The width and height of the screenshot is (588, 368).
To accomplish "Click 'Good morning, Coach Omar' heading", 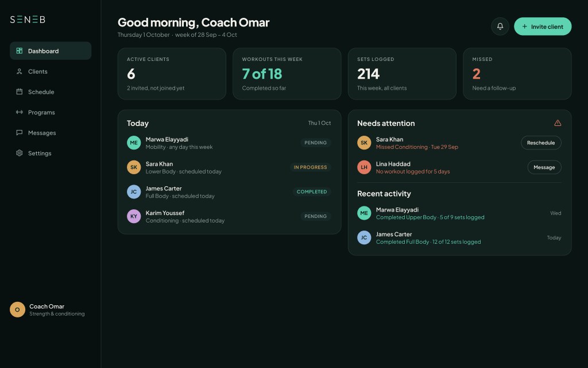I will point(194,22).
